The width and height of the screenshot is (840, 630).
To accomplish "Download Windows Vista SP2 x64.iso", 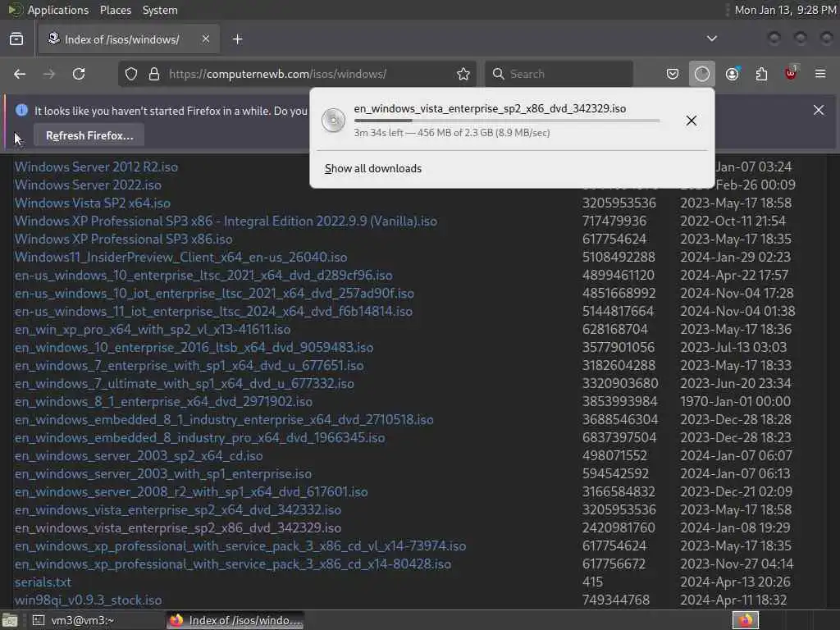I will click(x=92, y=203).
